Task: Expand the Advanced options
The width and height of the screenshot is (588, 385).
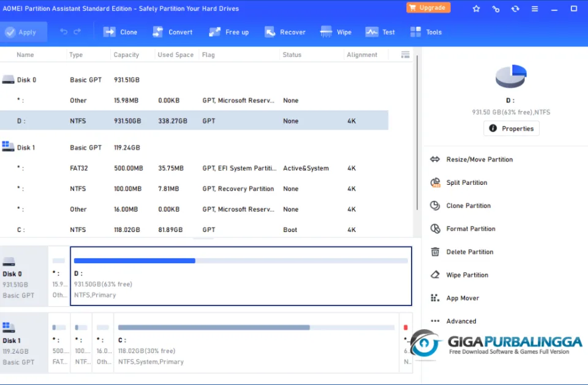Action: point(461,321)
